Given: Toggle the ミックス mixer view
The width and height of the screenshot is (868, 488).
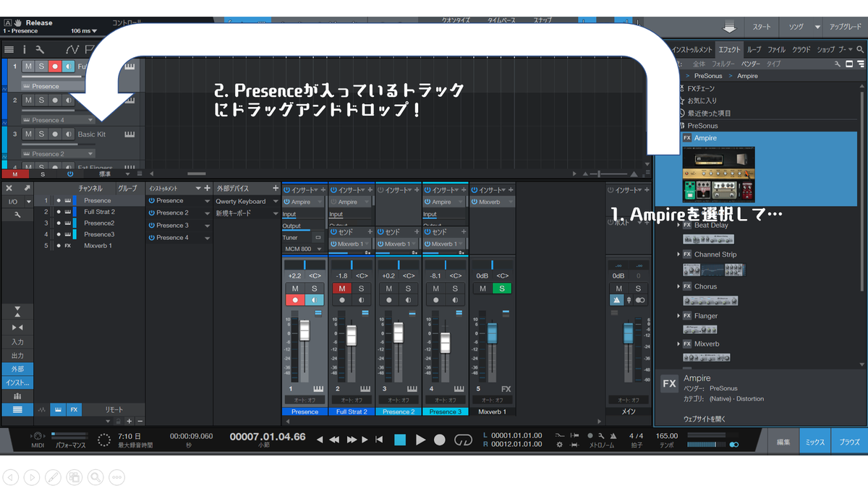Looking at the screenshot, I should point(815,441).
